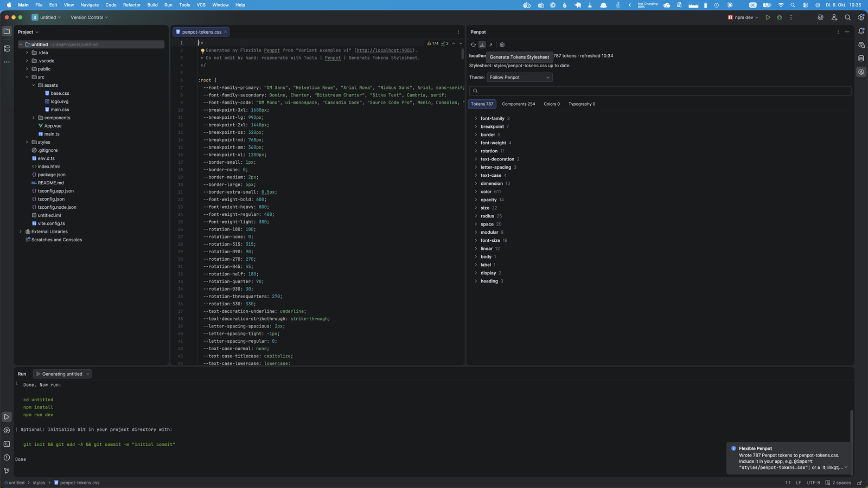Image resolution: width=868 pixels, height=488 pixels.
Task: Switch to the Colors 0 tab
Action: tap(552, 104)
